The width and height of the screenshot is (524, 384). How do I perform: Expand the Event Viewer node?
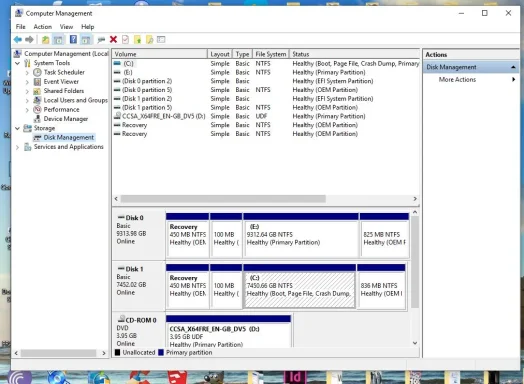point(27,82)
